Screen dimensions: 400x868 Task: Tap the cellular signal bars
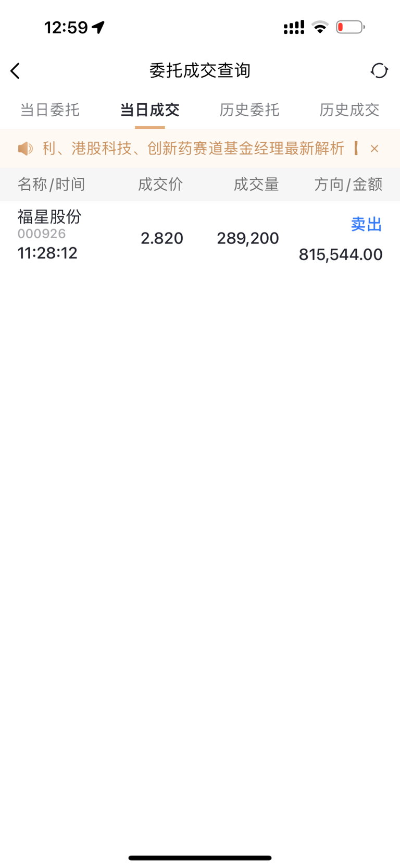[x=294, y=27]
